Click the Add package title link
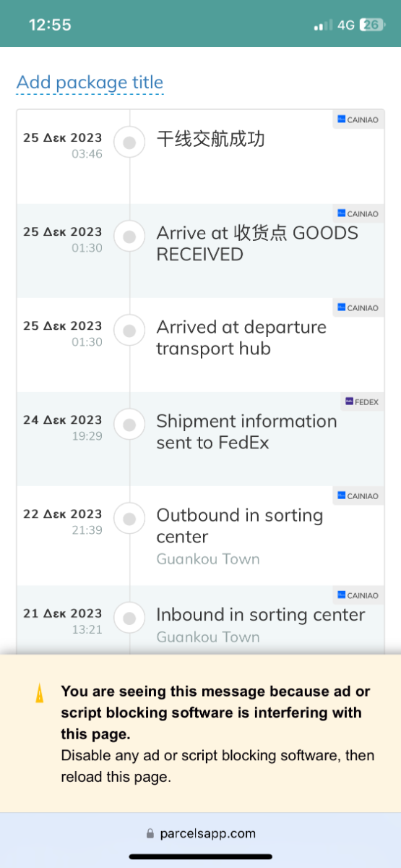401x868 pixels. click(x=90, y=82)
